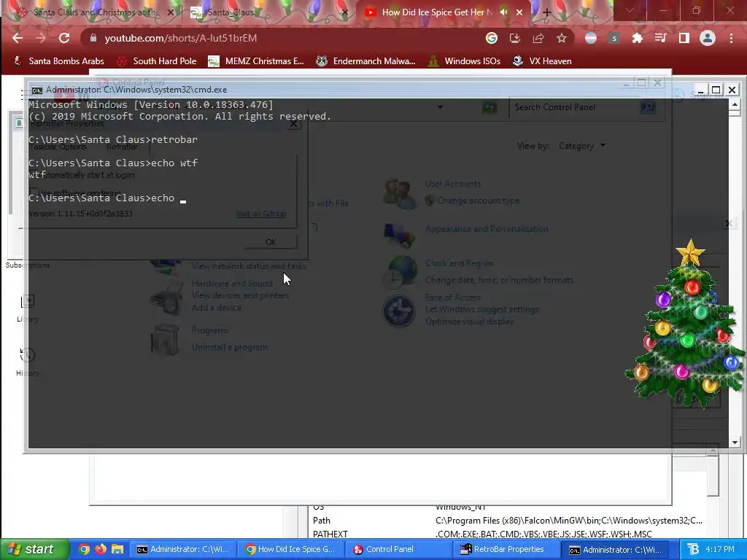Mute the Ice Spice tab via speaker icon
This screenshot has width=747, height=560.
point(504,12)
